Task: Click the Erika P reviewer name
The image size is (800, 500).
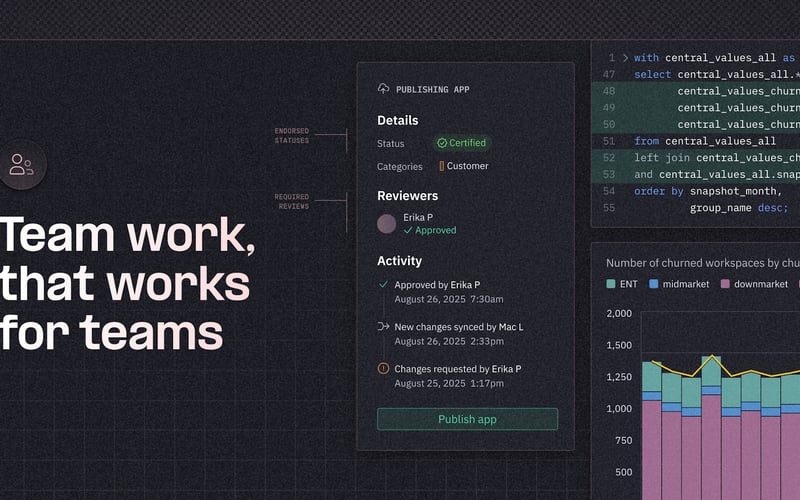Action: click(418, 217)
